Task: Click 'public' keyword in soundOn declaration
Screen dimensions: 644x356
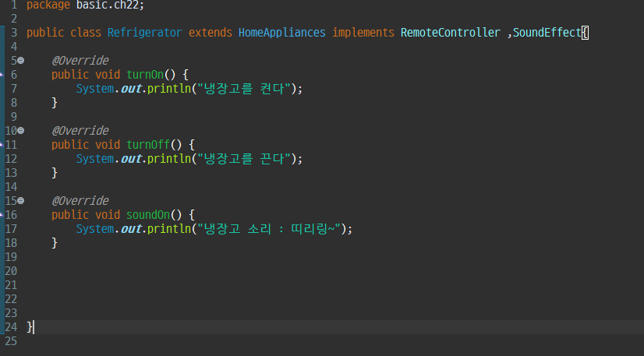Action: point(70,215)
